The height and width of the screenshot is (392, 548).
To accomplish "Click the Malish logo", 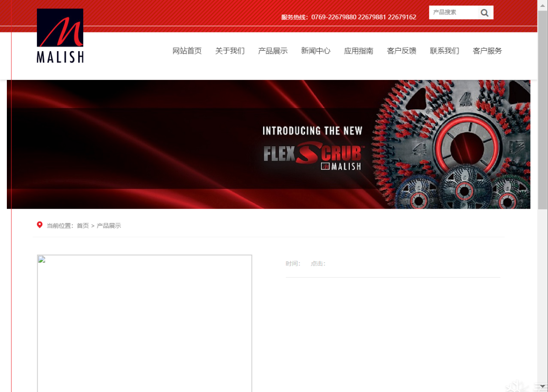I will [x=60, y=36].
